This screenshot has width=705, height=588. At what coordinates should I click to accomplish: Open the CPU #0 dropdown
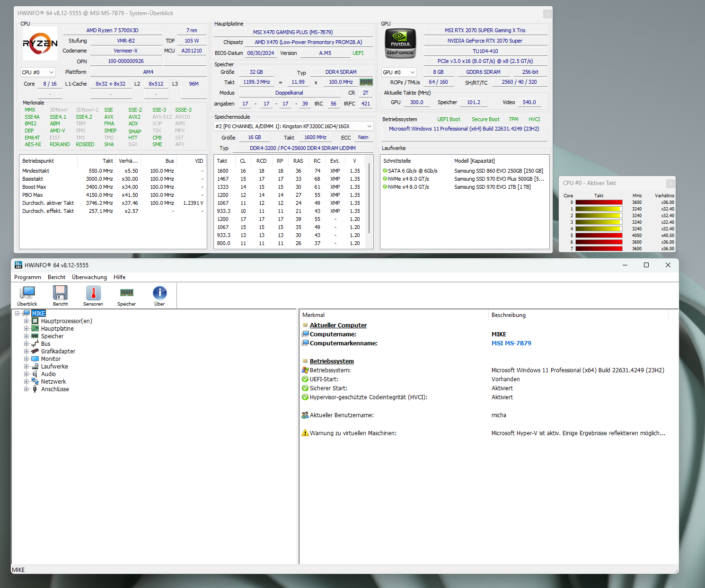38,72
